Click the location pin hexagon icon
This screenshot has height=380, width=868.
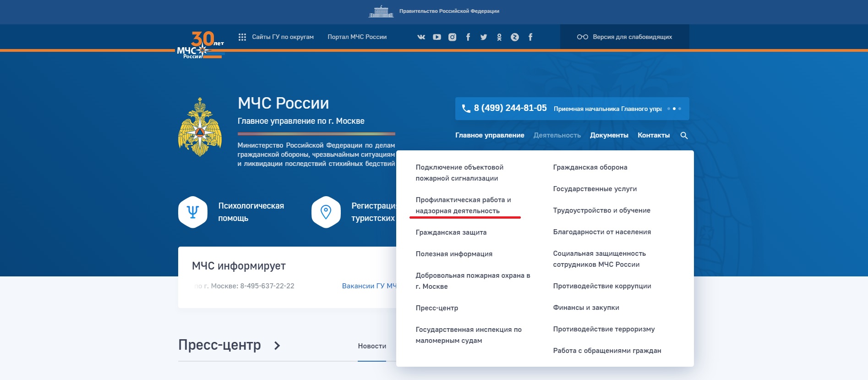pyautogui.click(x=326, y=212)
